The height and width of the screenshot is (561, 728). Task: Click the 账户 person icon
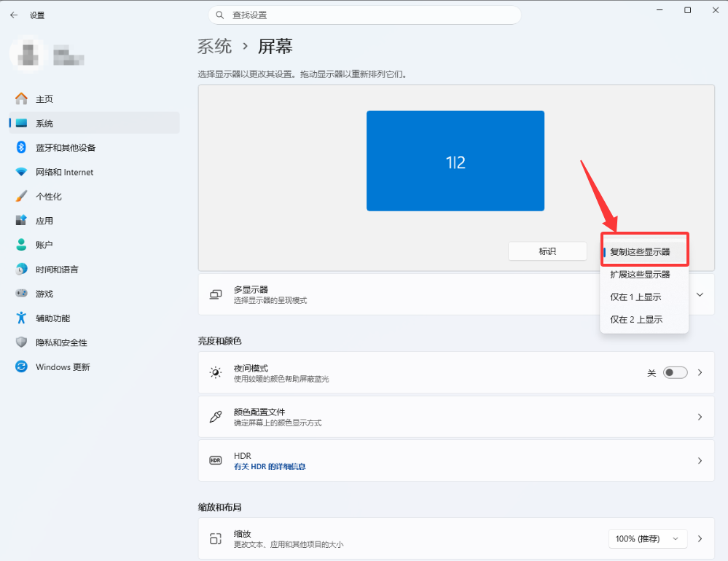tap(21, 245)
